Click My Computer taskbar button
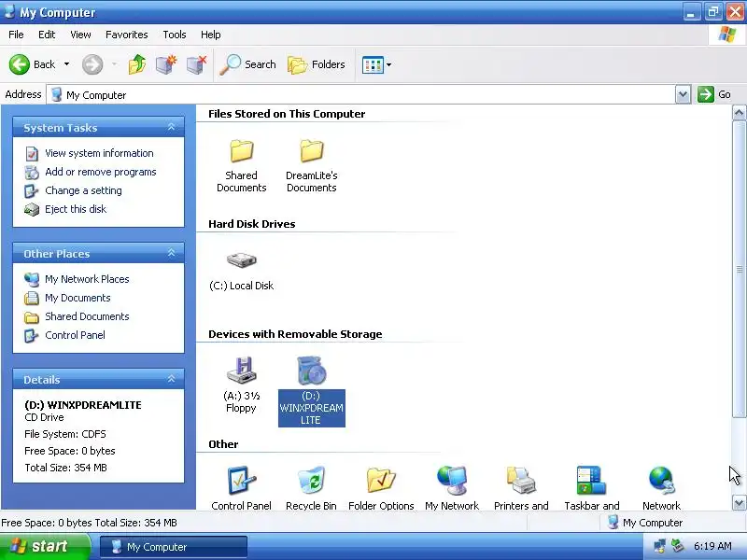The width and height of the screenshot is (747, 560). 174,547
